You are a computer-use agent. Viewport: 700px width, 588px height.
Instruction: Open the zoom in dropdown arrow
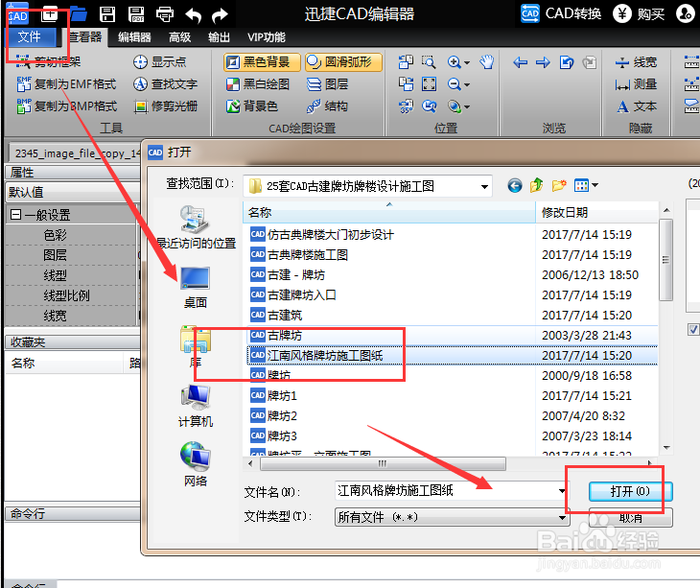coord(467,62)
